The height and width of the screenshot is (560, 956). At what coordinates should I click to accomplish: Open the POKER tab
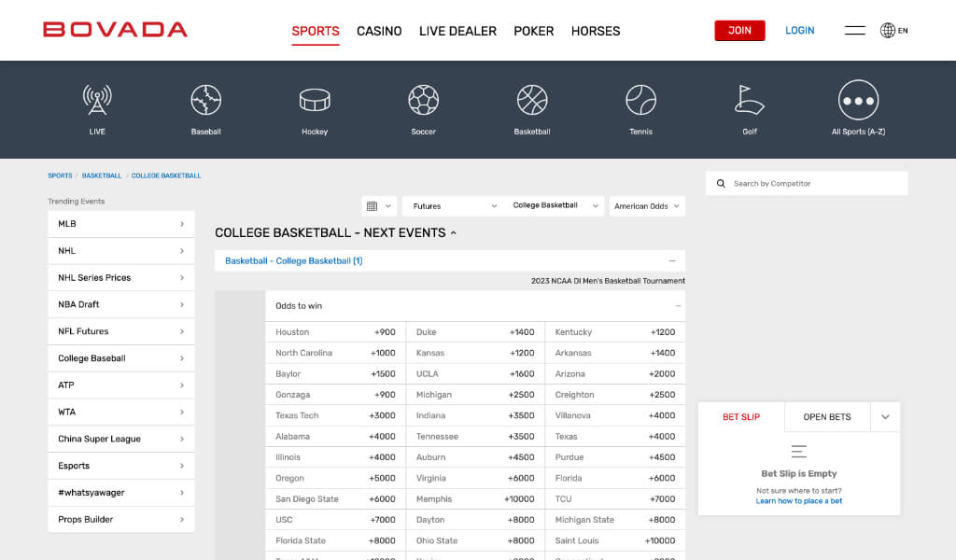tap(533, 31)
